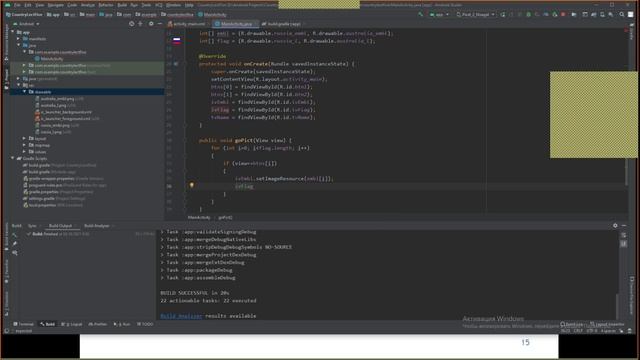Open the Build tool window button
The image size is (640, 360).
tap(48, 324)
